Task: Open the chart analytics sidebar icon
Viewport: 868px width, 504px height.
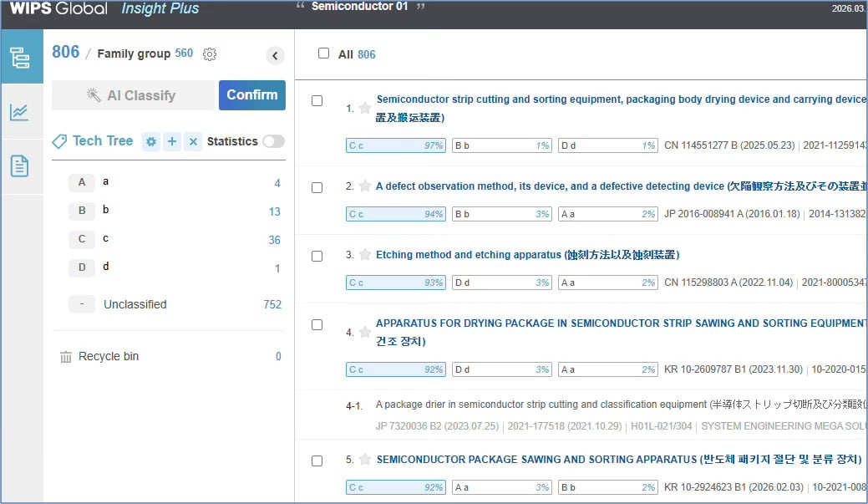Action: (19, 113)
